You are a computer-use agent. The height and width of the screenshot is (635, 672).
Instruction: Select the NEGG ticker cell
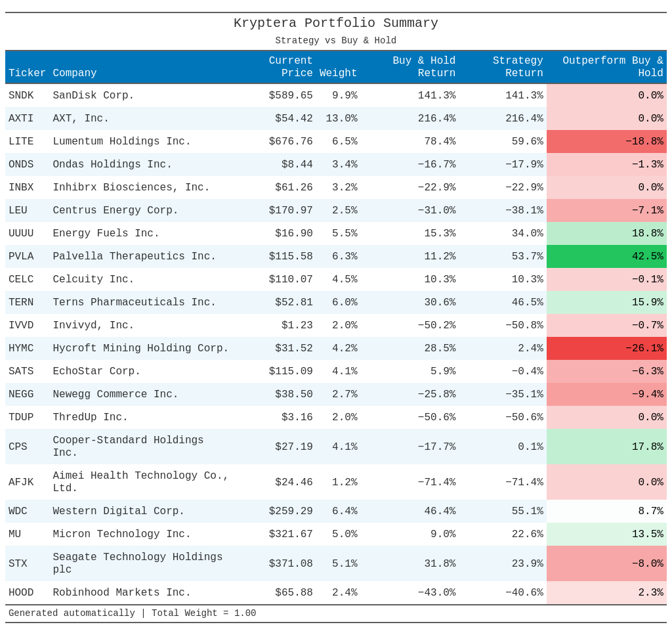click(21, 394)
